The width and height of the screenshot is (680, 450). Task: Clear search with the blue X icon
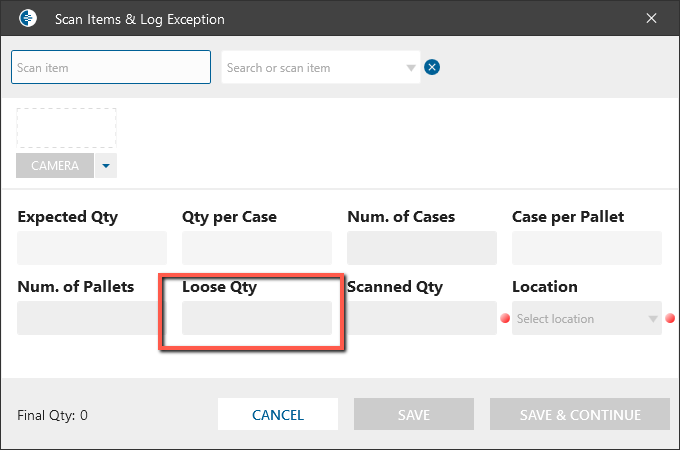[433, 68]
